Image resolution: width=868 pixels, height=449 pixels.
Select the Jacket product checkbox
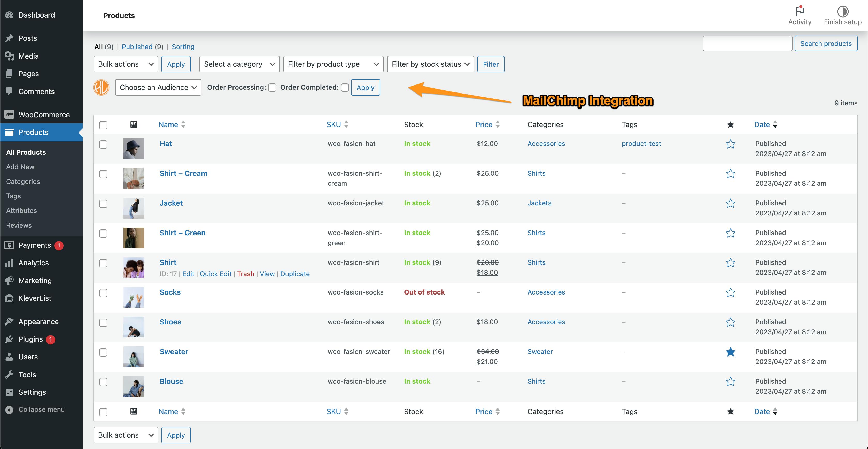coord(103,204)
